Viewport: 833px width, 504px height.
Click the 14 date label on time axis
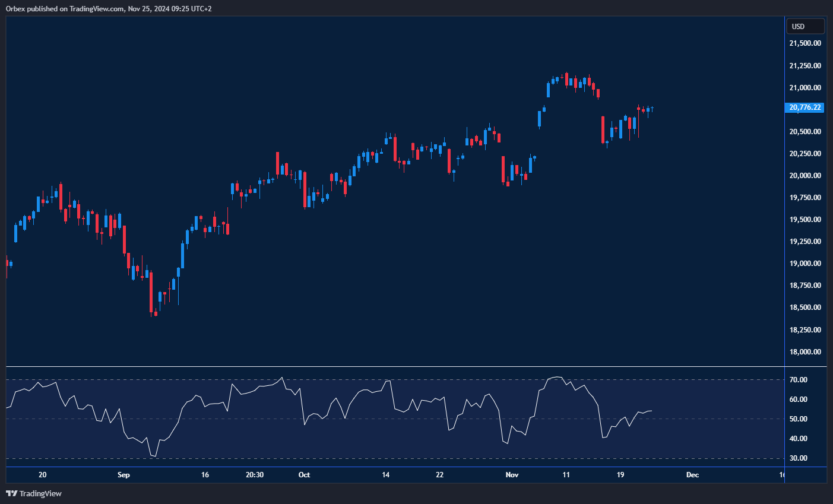386,475
